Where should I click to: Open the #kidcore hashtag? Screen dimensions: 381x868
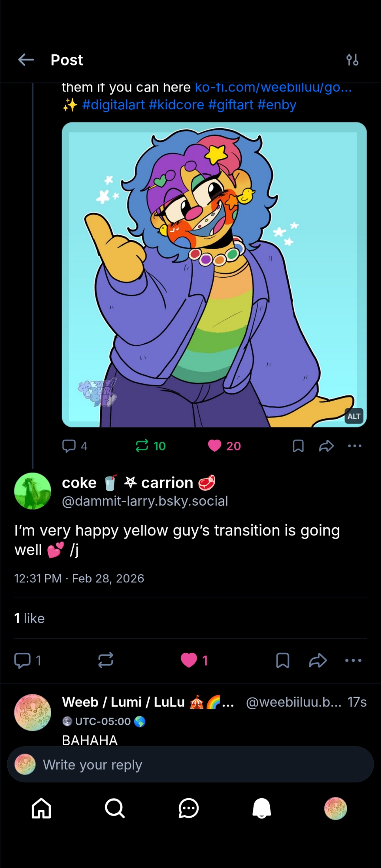click(176, 105)
